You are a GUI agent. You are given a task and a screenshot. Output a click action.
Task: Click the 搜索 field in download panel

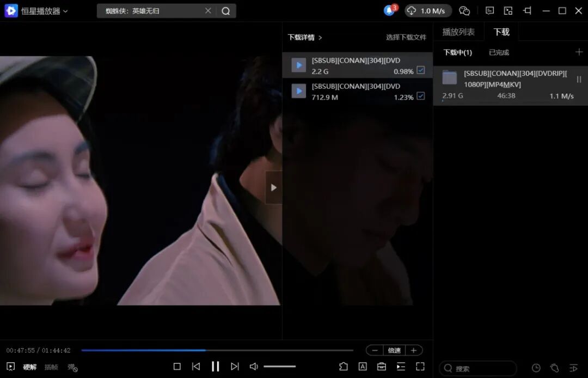478,368
